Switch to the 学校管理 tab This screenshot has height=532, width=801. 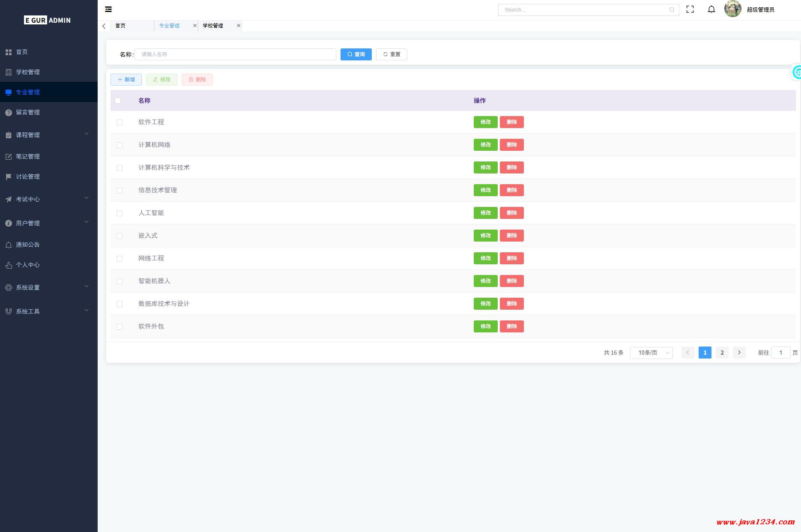click(x=213, y=26)
